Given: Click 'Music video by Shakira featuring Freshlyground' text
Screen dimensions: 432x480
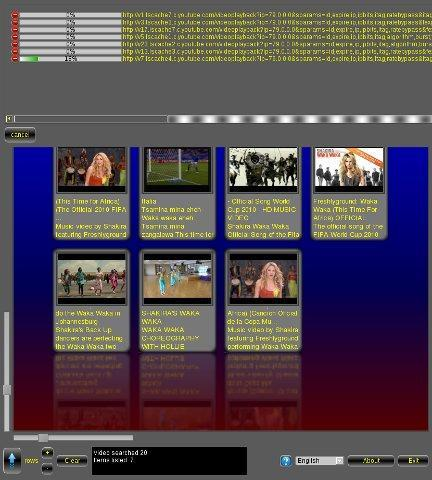Looking at the screenshot, I should tap(91, 231).
